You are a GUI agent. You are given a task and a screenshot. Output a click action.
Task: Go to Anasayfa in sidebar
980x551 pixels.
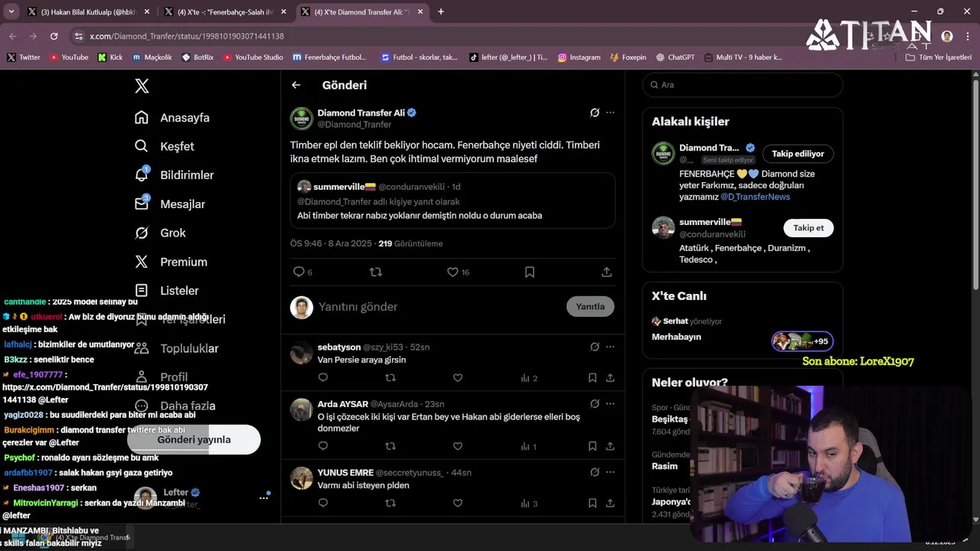point(172,118)
